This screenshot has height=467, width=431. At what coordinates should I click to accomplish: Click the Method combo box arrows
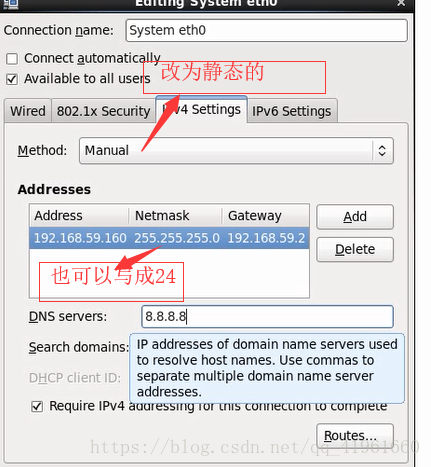[382, 151]
